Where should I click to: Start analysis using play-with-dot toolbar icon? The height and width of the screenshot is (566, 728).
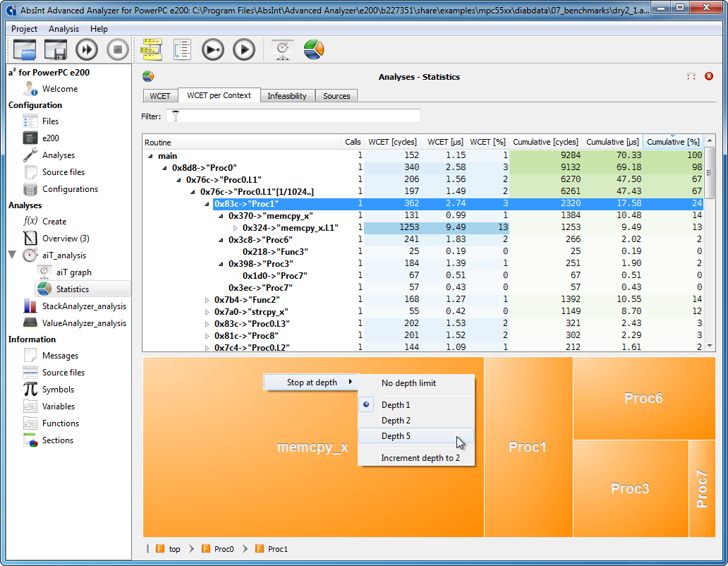coord(213,49)
